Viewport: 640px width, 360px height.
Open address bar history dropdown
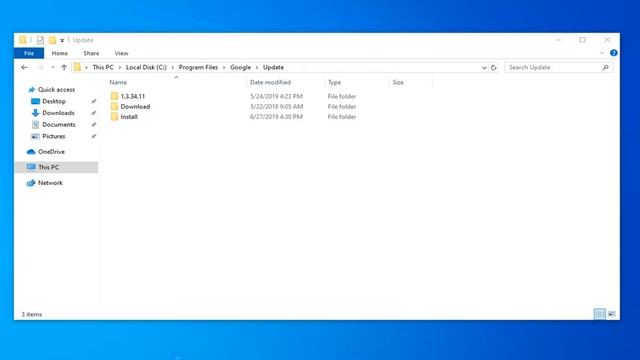[x=484, y=68]
